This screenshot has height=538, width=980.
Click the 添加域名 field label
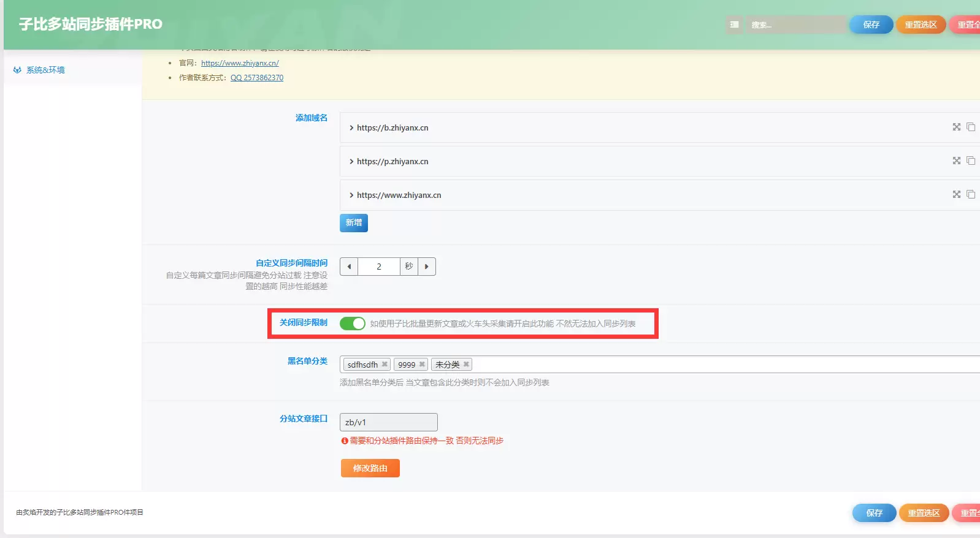click(x=312, y=118)
